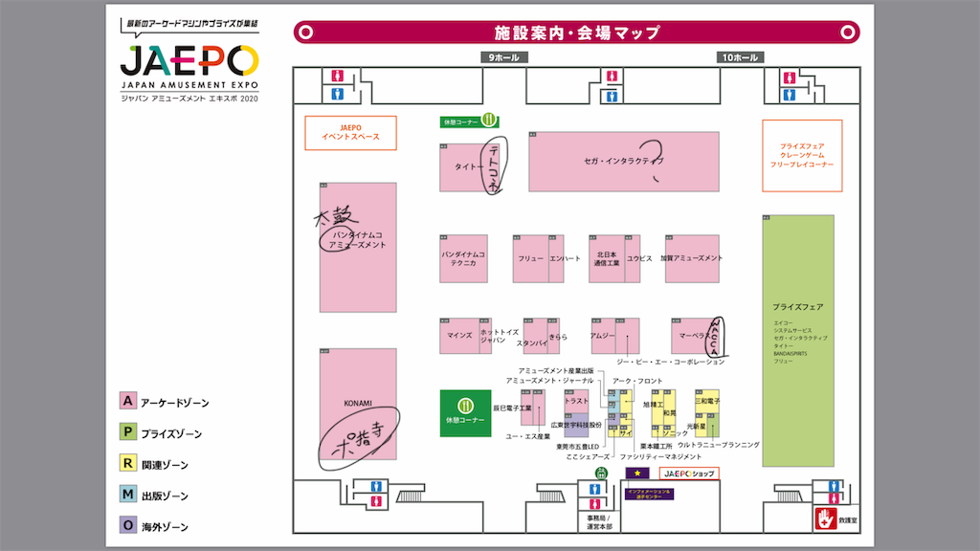This screenshot has height=551, width=980.
Task: Click the マーベラス booth
Action: (x=693, y=336)
